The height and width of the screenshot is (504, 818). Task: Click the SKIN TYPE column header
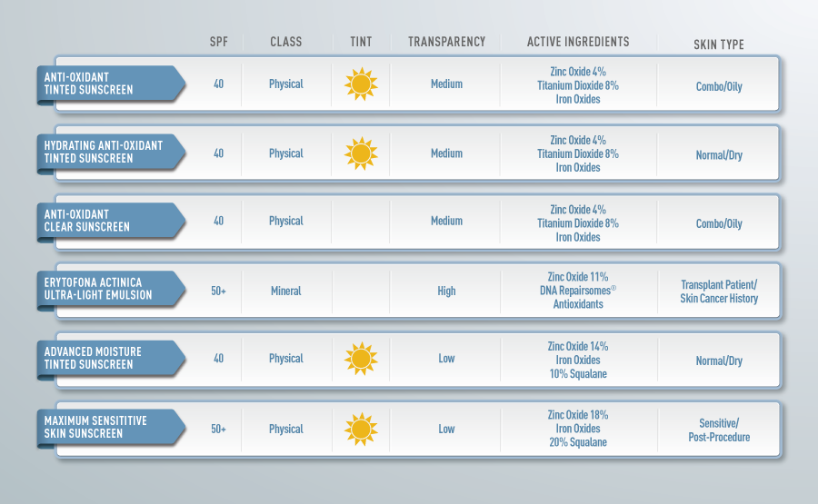tap(719, 44)
